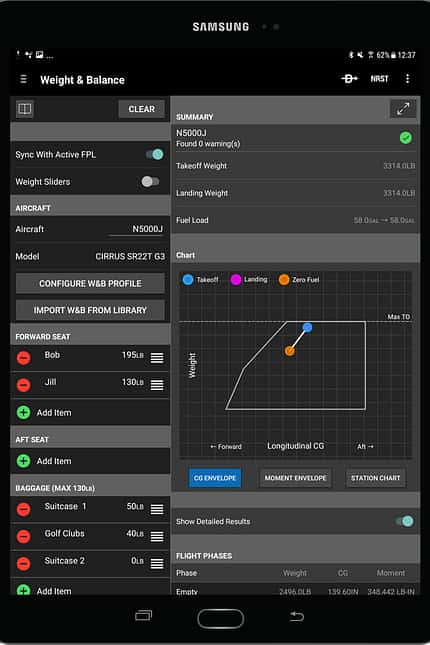The width and height of the screenshot is (430, 645).
Task: Select the magenta Landing legend dot
Action: click(x=236, y=280)
